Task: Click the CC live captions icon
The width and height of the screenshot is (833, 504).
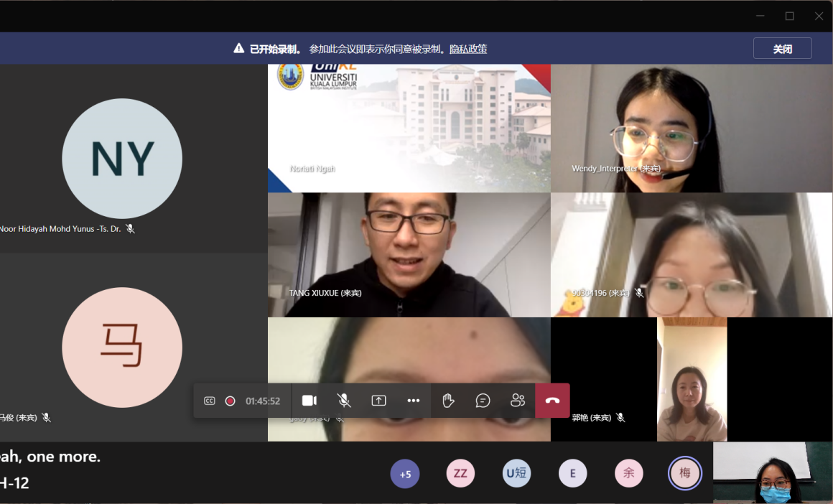Action: pos(210,401)
